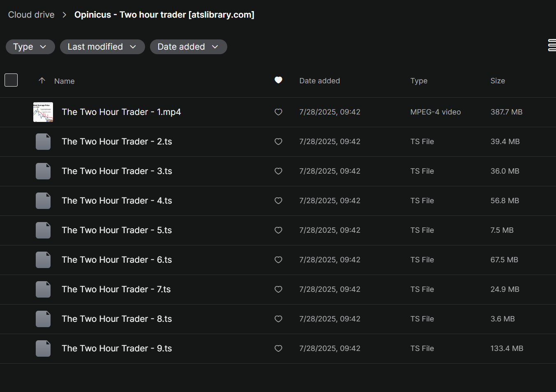Click the file icon for Trader - 9.ts
This screenshot has width=556, height=392.
point(43,348)
